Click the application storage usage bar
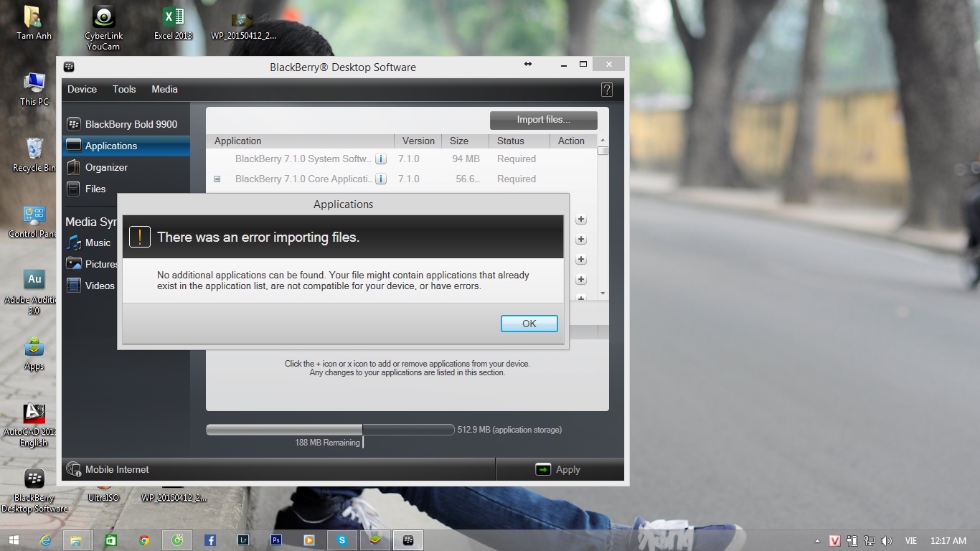This screenshot has height=551, width=980. [x=330, y=430]
